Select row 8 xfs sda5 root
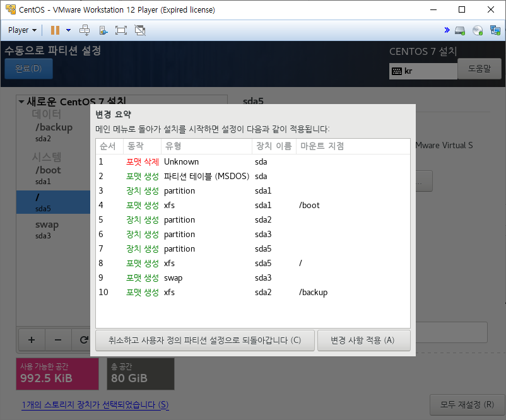 (252, 263)
